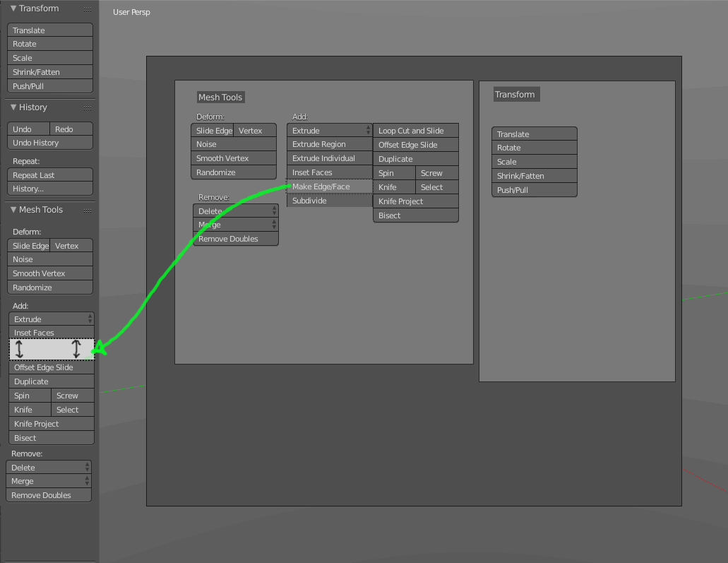
Task: Click Randomize in the sidebar
Action: [50, 288]
